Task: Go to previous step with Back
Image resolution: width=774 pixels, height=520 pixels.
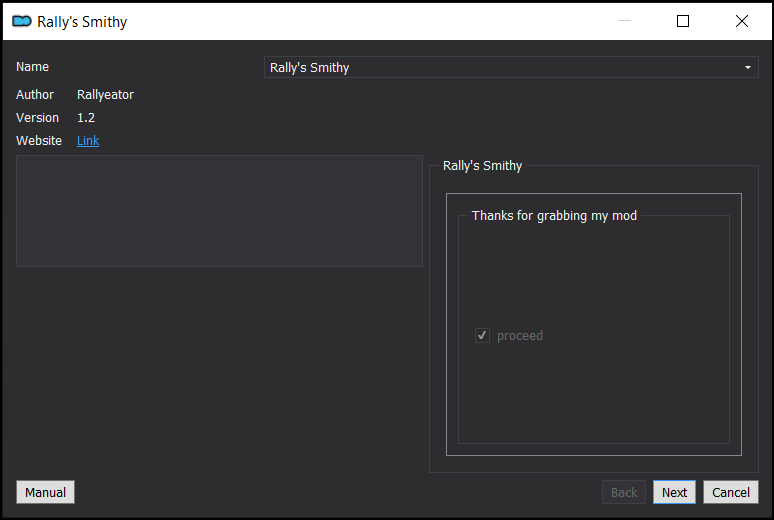Action: pos(624,492)
